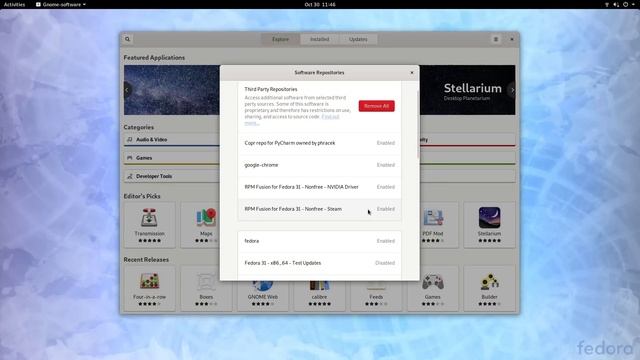Open the Feeds app tile
Screen dimensions: 640x360
376,296
